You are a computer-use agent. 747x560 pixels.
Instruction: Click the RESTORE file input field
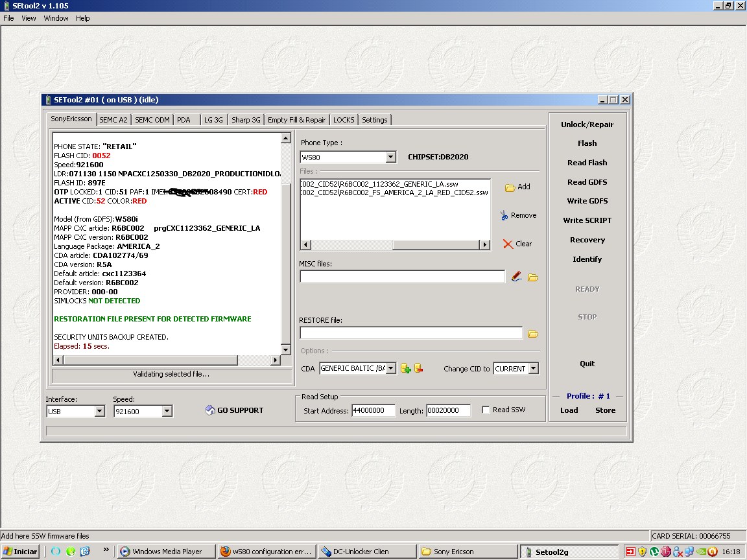[x=411, y=333]
